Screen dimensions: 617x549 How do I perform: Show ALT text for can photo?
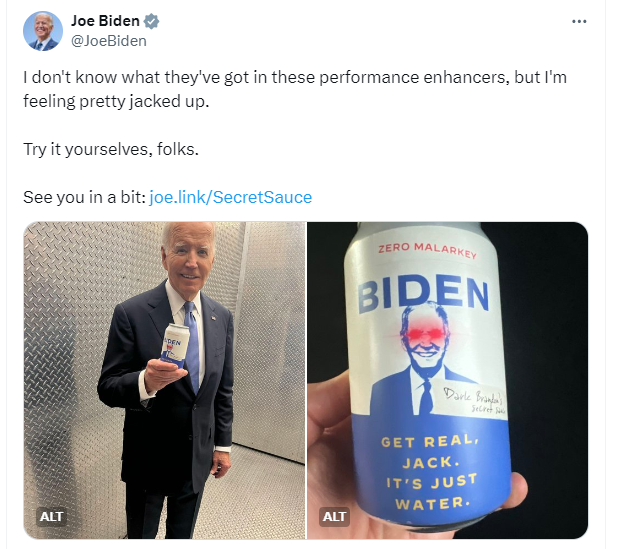pos(334,516)
